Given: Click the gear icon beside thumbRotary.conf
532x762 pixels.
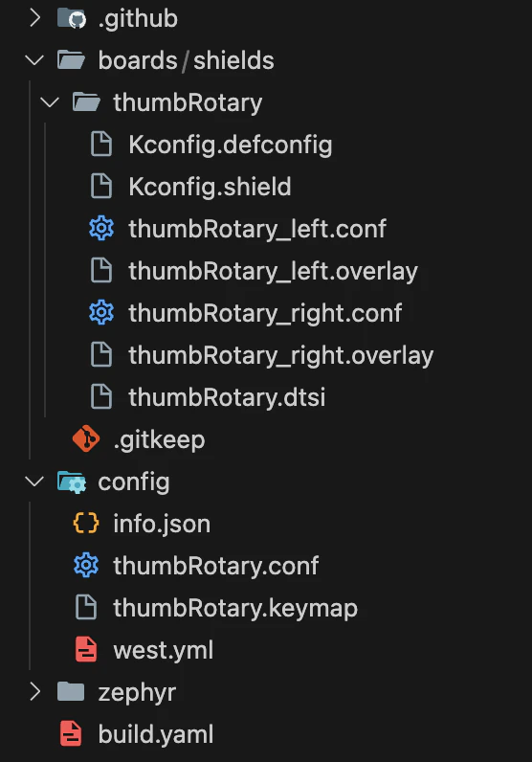Looking at the screenshot, I should [86, 565].
